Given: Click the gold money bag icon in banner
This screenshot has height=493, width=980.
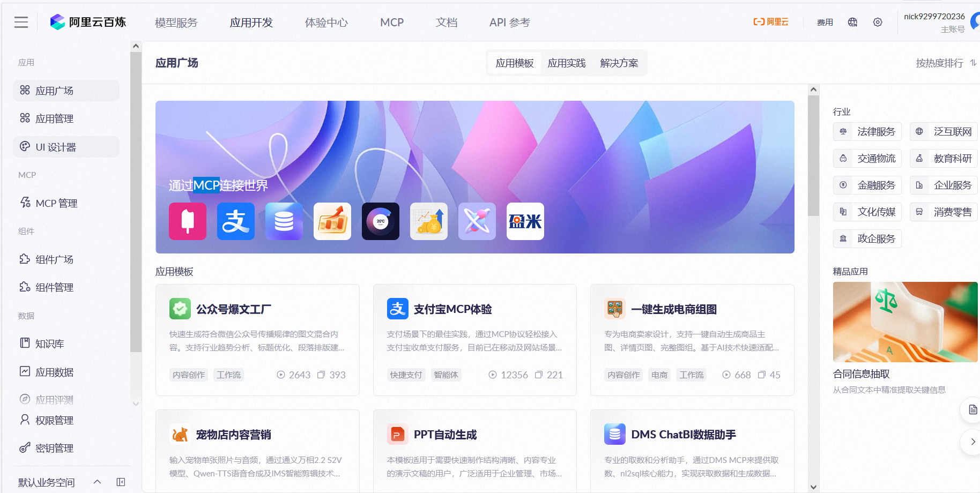Looking at the screenshot, I should coord(429,221).
